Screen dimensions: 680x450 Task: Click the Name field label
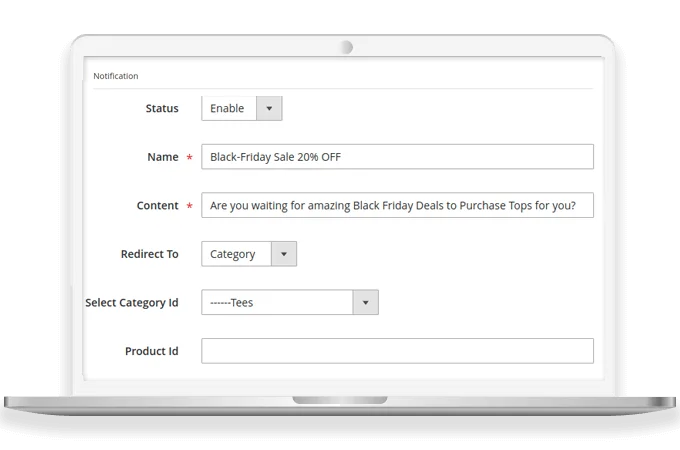tap(163, 157)
